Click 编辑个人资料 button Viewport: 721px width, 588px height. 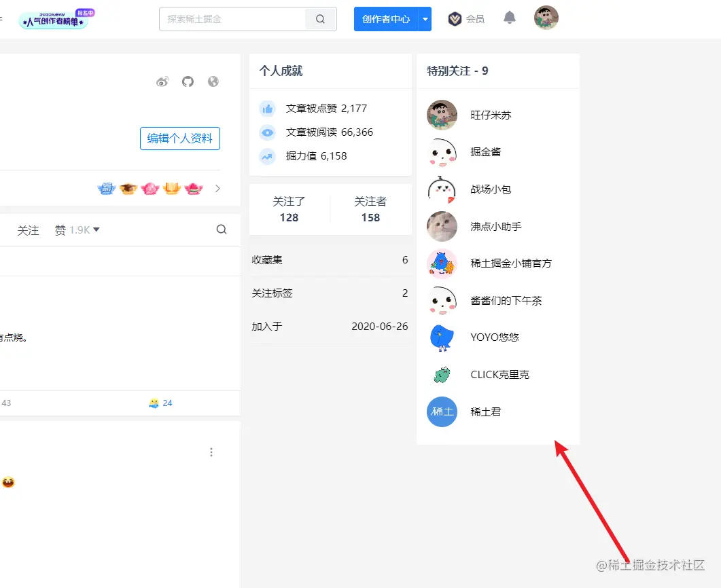point(180,139)
